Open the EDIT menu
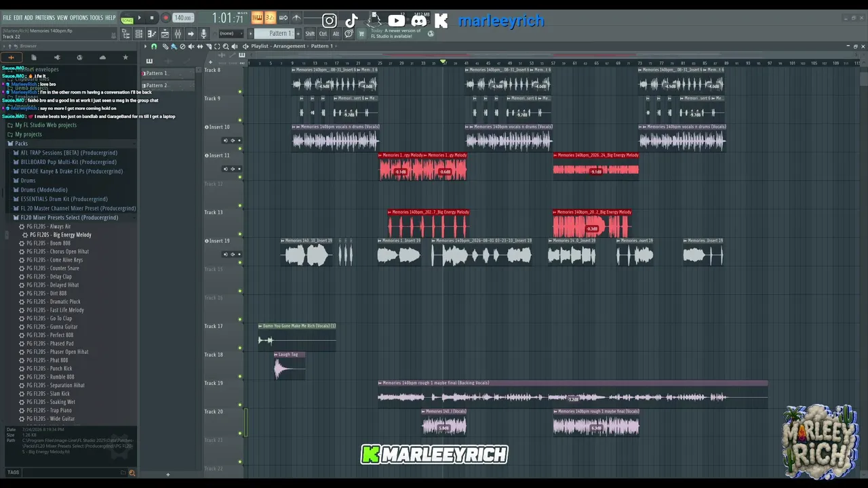This screenshot has width=868, height=488. [18, 18]
